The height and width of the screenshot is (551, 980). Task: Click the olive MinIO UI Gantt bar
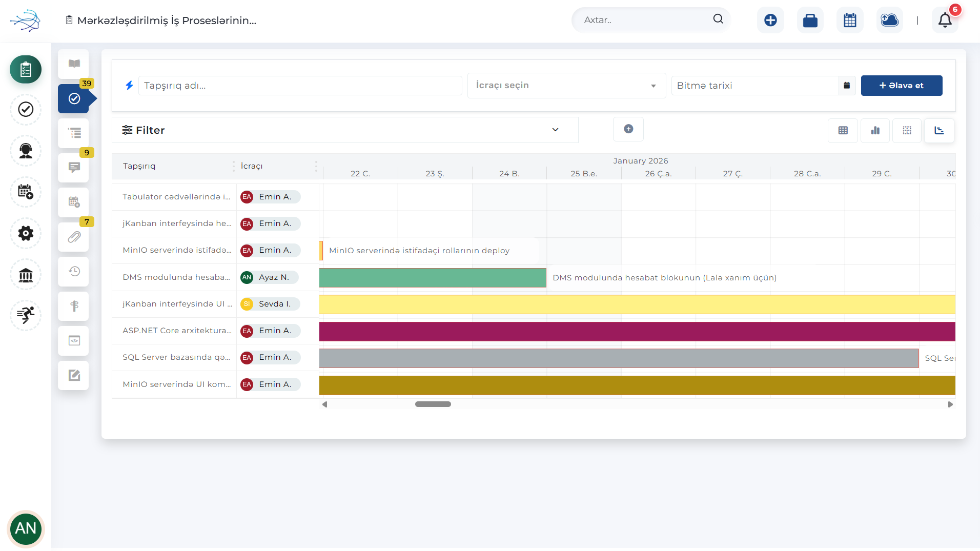click(x=637, y=385)
